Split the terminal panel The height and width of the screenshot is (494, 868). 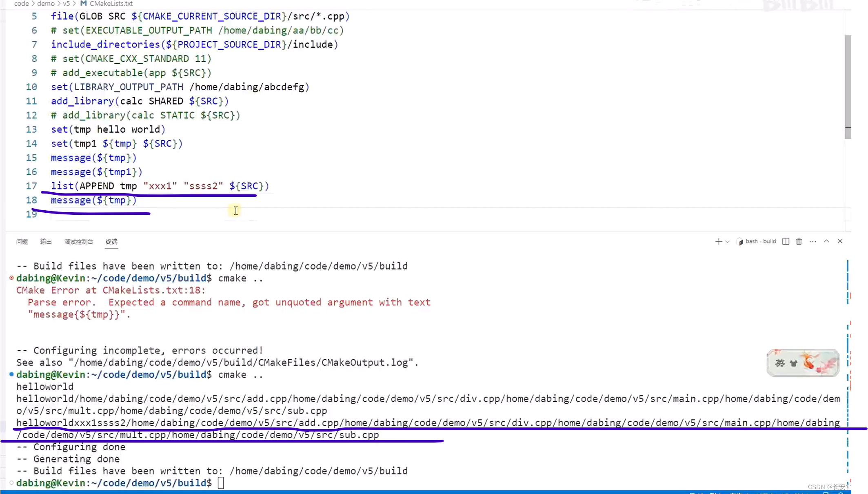click(786, 241)
